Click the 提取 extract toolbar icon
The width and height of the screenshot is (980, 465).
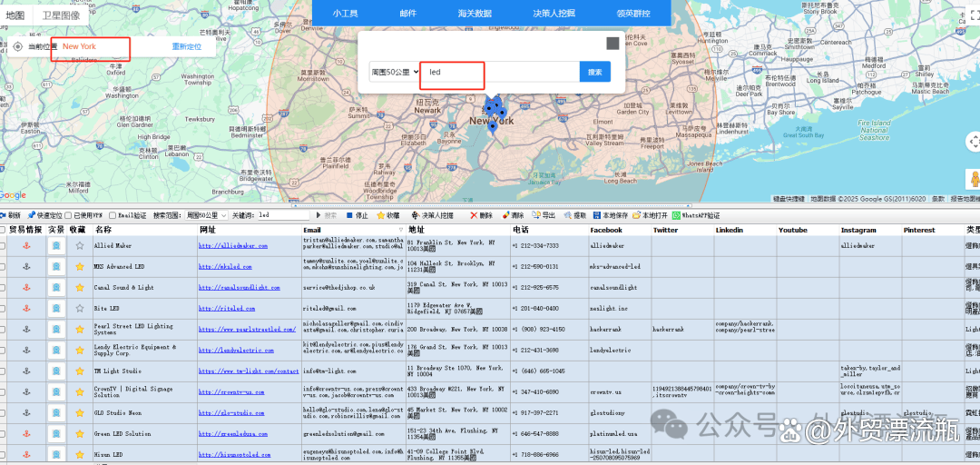[x=567, y=215]
